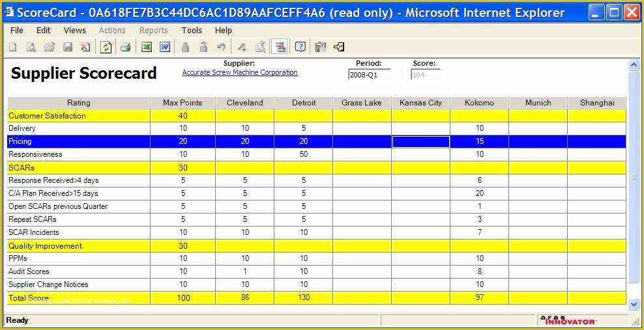Select the Audit Scores row label
This screenshot has height=330, width=644.
coord(29,271)
